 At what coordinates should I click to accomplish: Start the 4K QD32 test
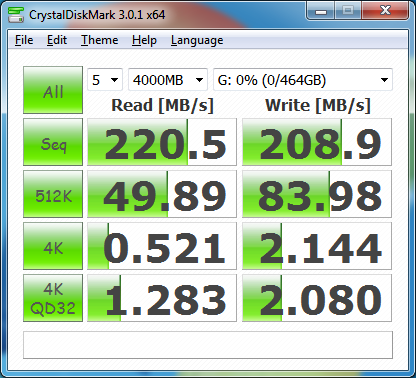point(53,298)
